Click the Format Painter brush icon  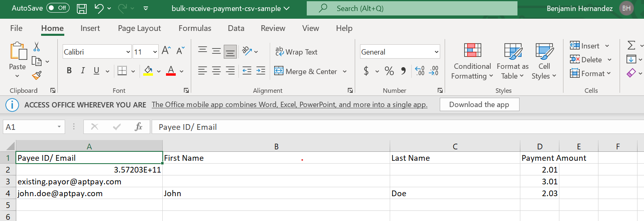[x=37, y=75]
